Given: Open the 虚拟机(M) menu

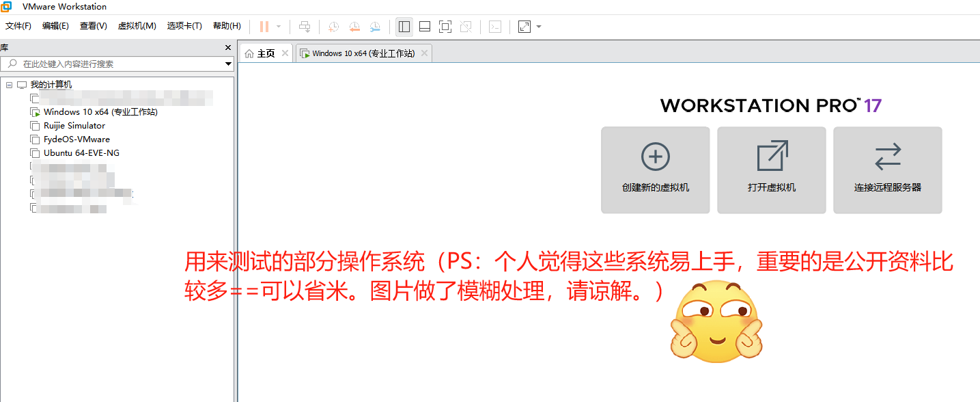Looking at the screenshot, I should click(x=137, y=26).
